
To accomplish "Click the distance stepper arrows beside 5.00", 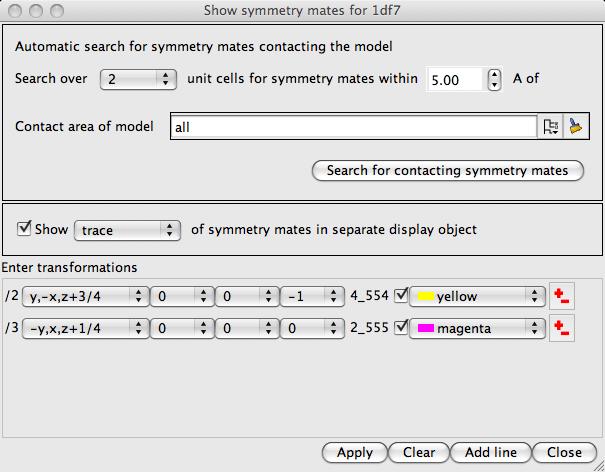I will tap(494, 80).
